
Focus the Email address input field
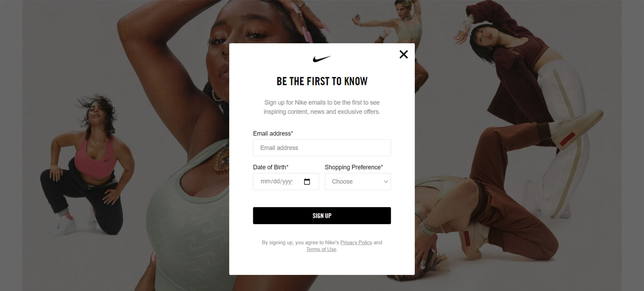(x=322, y=148)
